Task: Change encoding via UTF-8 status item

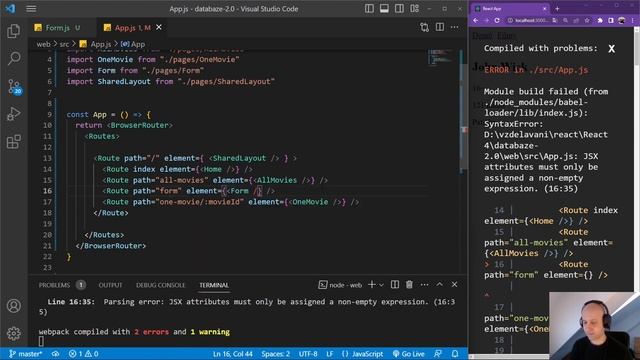Action: 308,354
